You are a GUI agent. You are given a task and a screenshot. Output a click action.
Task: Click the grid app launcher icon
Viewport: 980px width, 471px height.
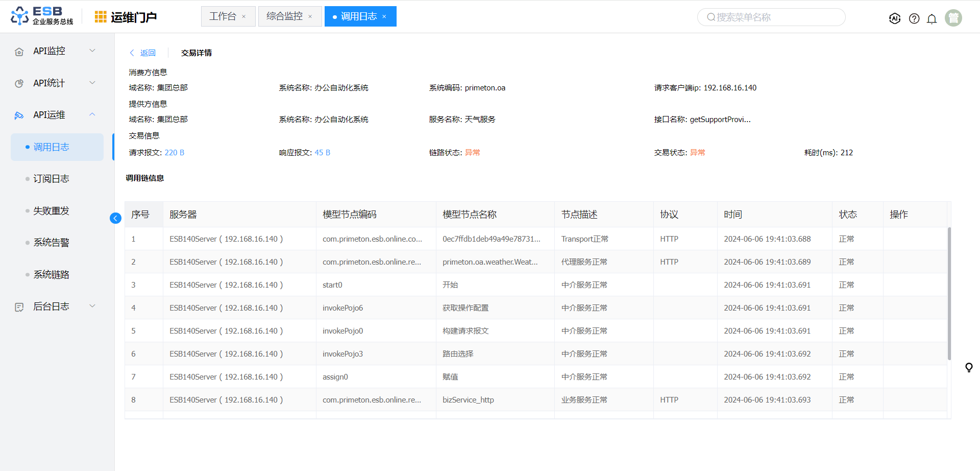tap(101, 17)
